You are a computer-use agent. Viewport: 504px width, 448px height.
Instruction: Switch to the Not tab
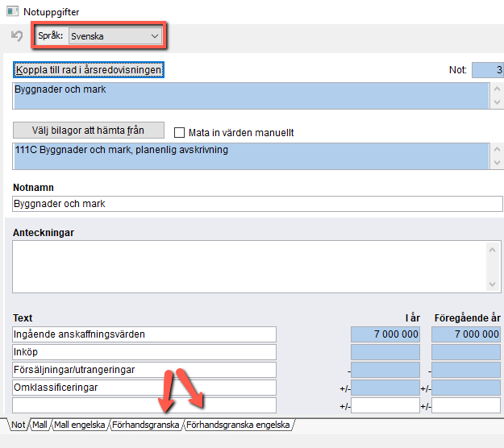(19, 425)
